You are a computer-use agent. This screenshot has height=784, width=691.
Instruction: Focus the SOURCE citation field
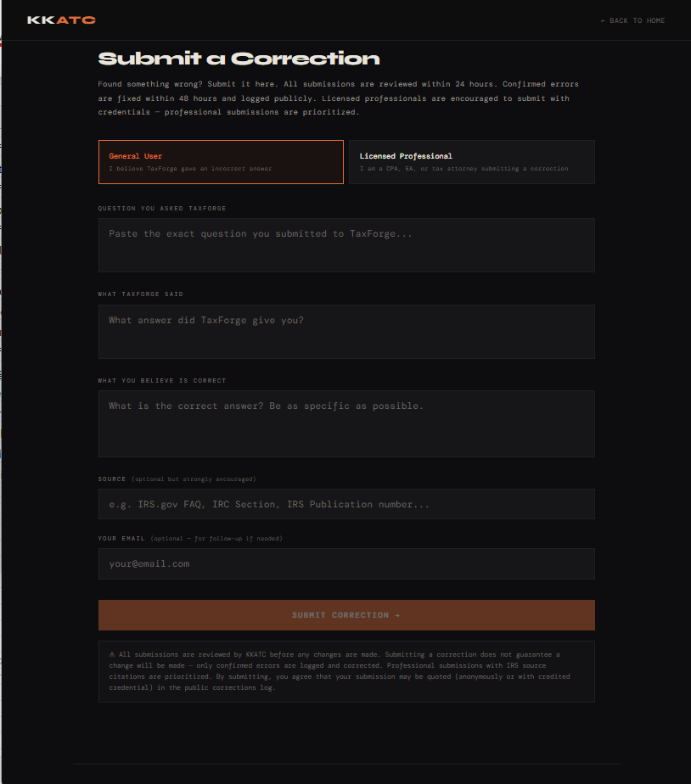coord(345,503)
